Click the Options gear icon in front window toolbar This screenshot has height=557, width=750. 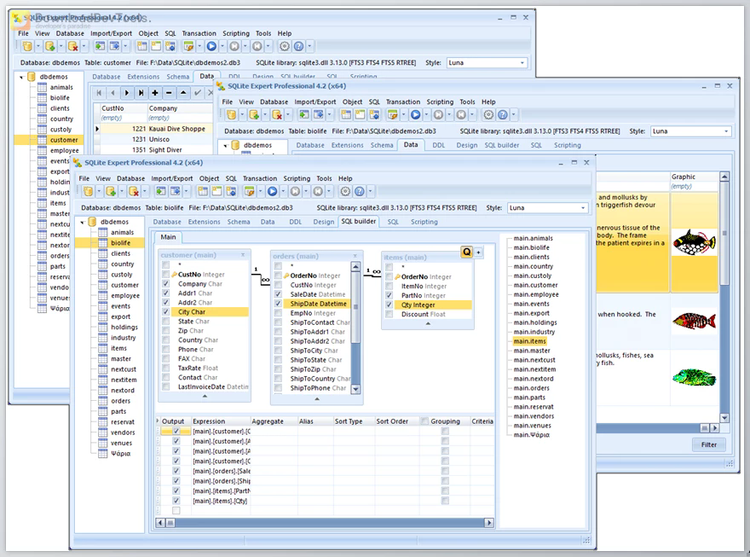(345, 191)
